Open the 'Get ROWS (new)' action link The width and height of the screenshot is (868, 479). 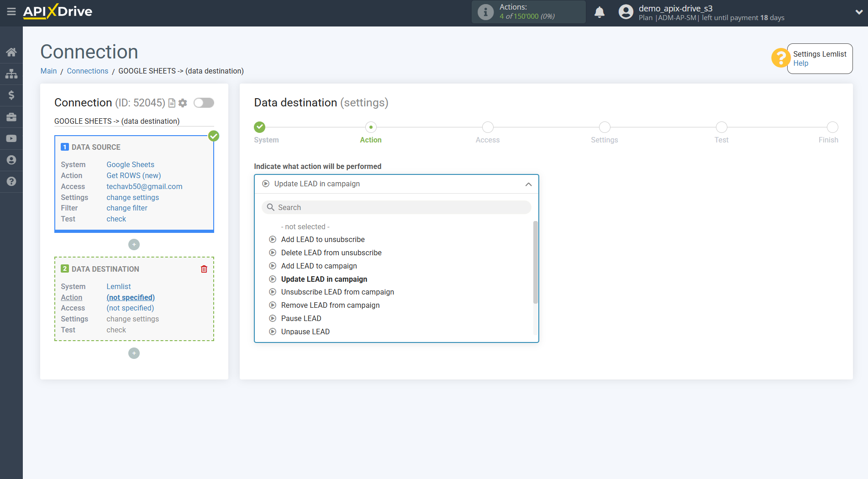click(134, 175)
